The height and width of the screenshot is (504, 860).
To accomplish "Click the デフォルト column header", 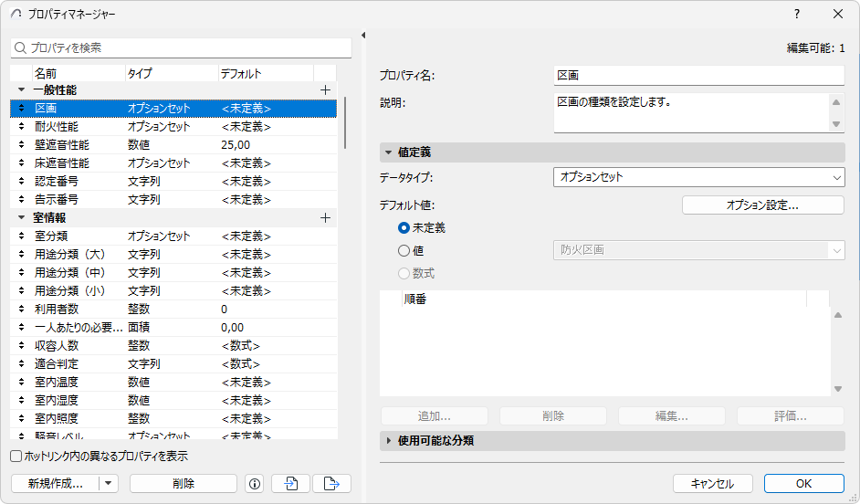I will pyautogui.click(x=266, y=73).
